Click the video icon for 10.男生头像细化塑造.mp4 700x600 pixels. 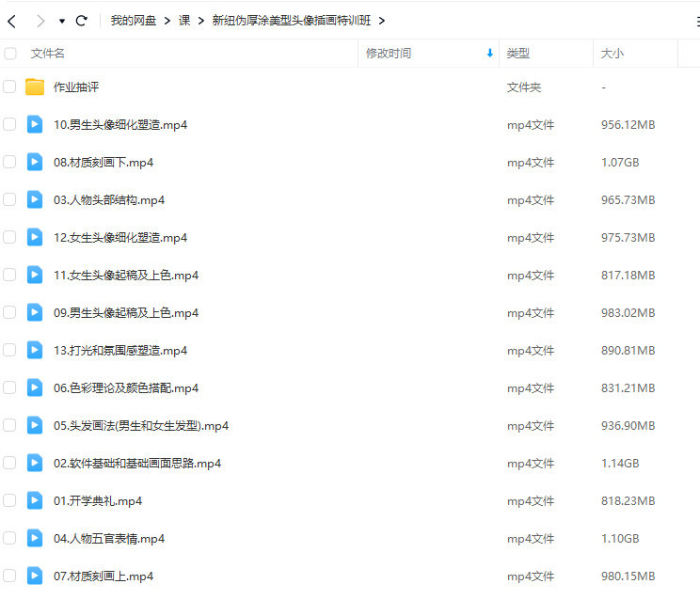point(35,124)
